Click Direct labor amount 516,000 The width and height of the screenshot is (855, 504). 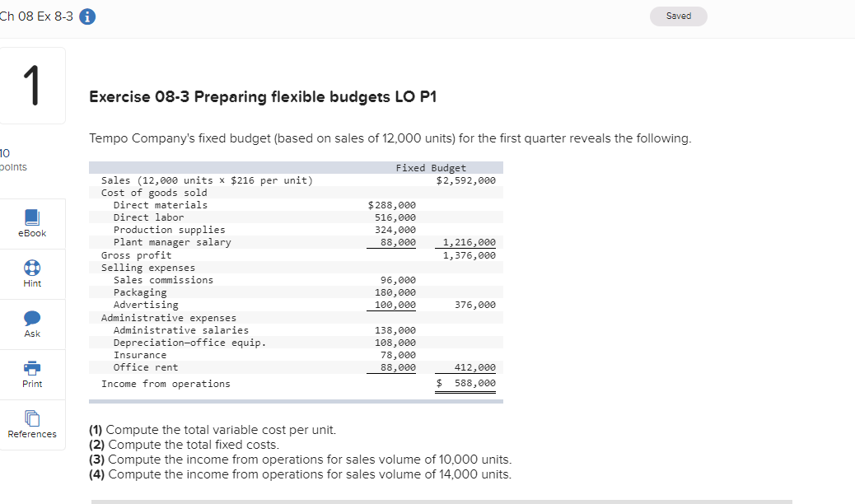point(395,217)
